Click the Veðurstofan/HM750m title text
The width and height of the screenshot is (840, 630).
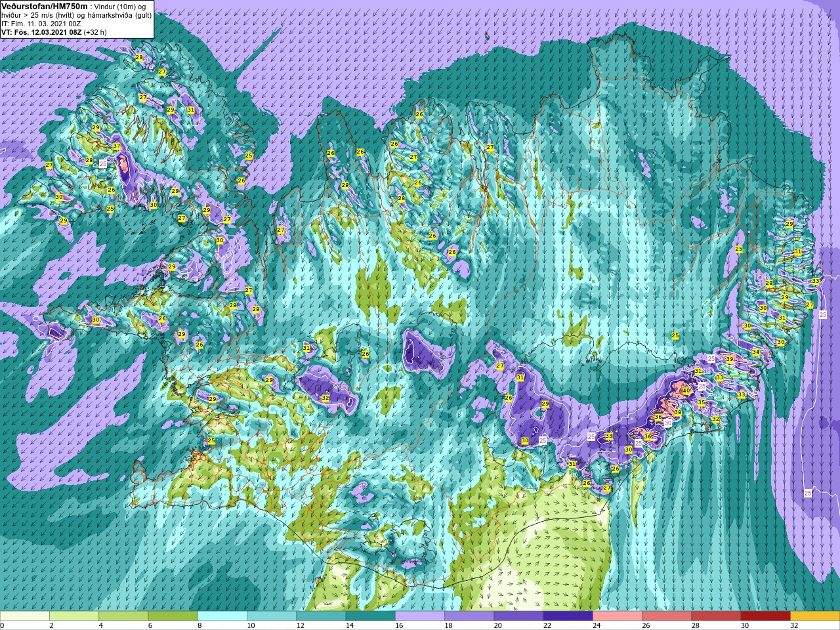click(x=45, y=6)
